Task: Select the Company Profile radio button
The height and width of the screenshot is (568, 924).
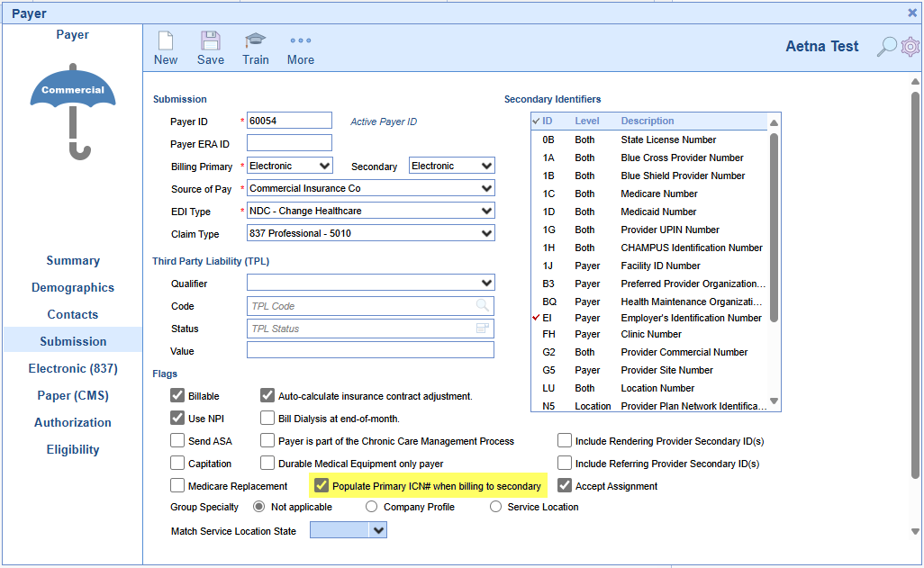Action: [x=371, y=507]
